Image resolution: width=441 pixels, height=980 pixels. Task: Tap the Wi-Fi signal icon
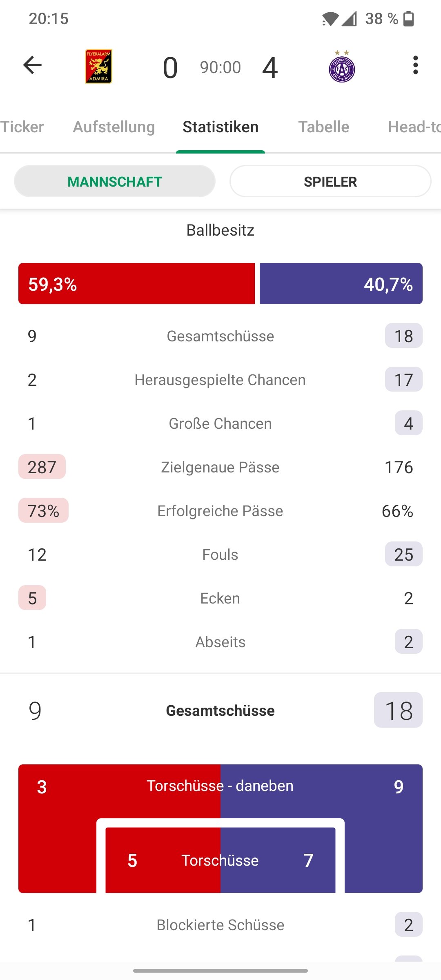330,19
